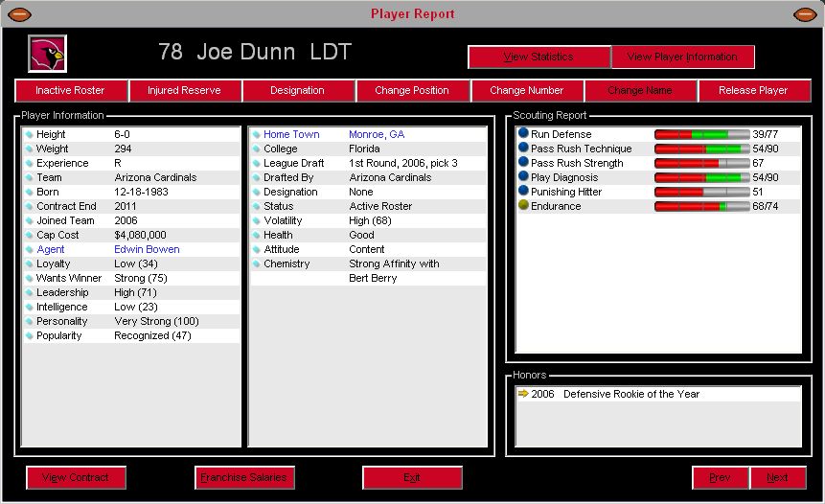Click the yellow arrow icon beside 2006 honor
Screen dimensions: 825x504
pos(522,394)
